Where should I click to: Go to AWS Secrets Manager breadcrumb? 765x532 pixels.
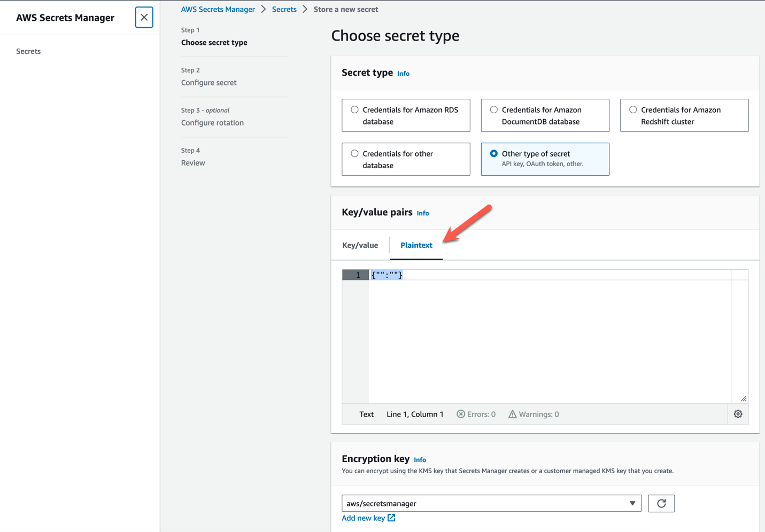[218, 9]
